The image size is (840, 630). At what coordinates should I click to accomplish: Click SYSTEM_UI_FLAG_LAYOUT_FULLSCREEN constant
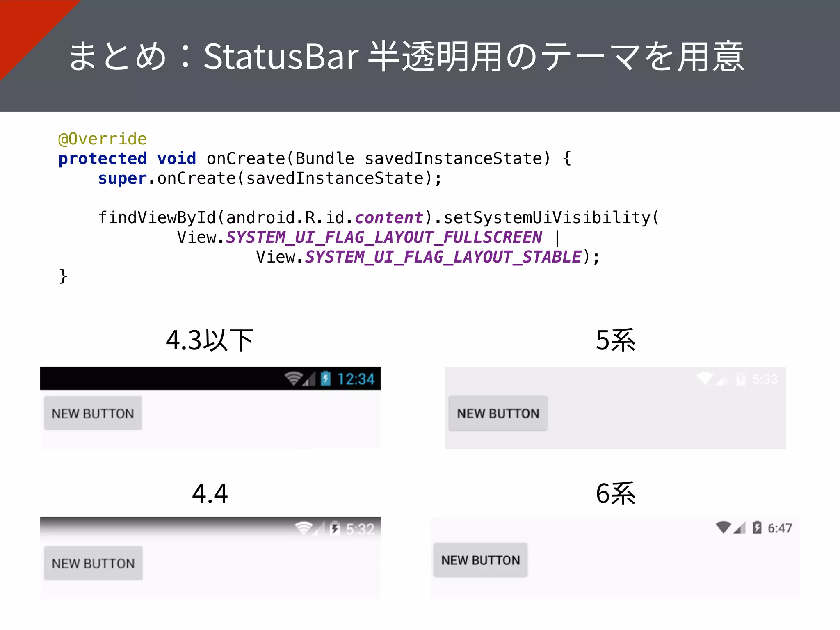(384, 237)
